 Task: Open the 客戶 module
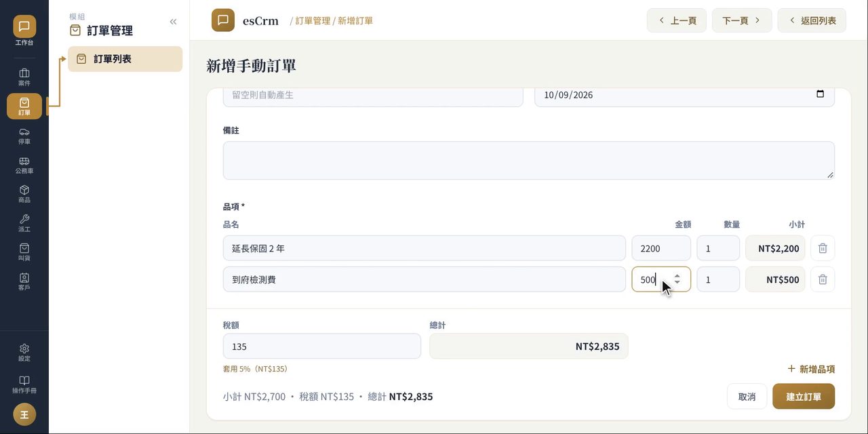[24, 281]
